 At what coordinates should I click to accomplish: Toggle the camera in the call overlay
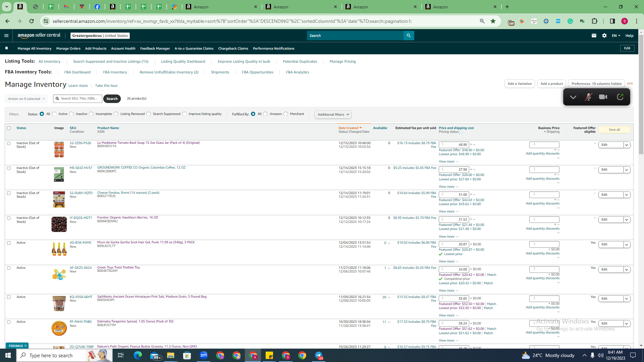(603, 97)
